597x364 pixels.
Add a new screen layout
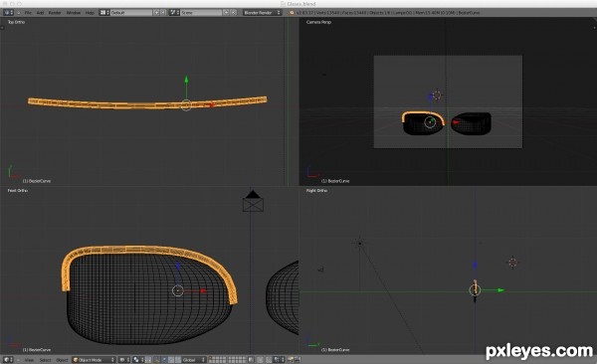156,13
